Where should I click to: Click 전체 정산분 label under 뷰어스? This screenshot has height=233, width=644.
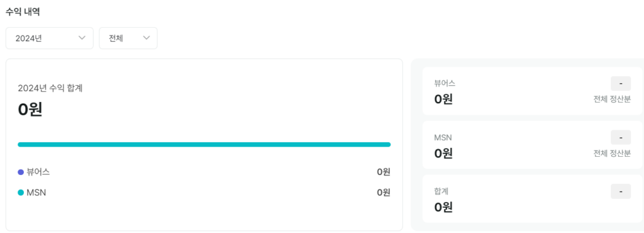click(612, 99)
